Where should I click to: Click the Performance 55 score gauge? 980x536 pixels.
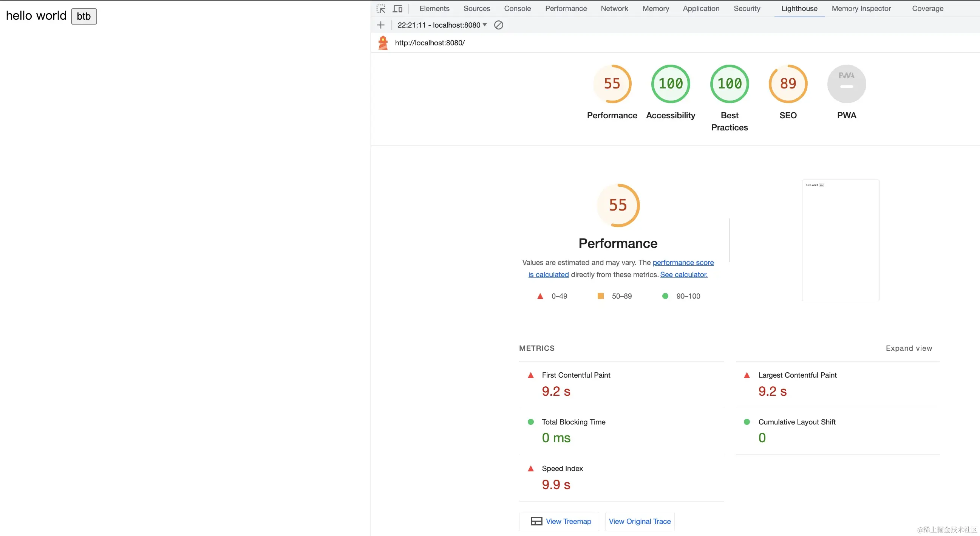coord(612,84)
